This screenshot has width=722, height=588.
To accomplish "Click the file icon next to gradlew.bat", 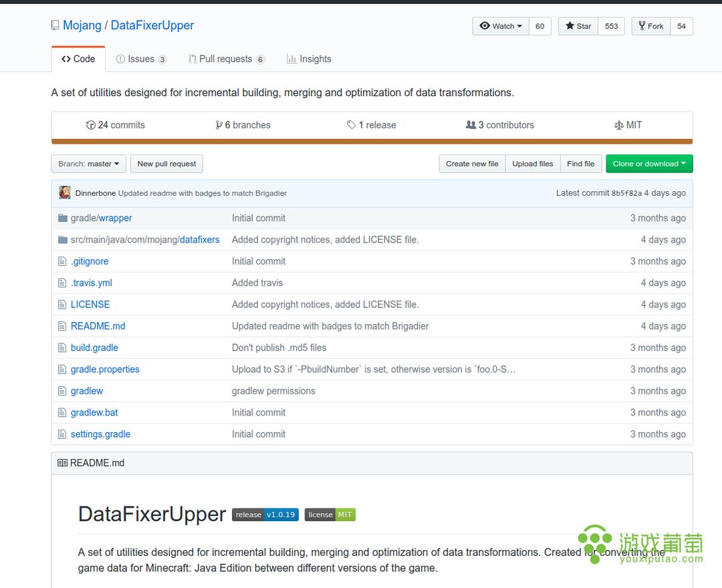I will tap(62, 413).
